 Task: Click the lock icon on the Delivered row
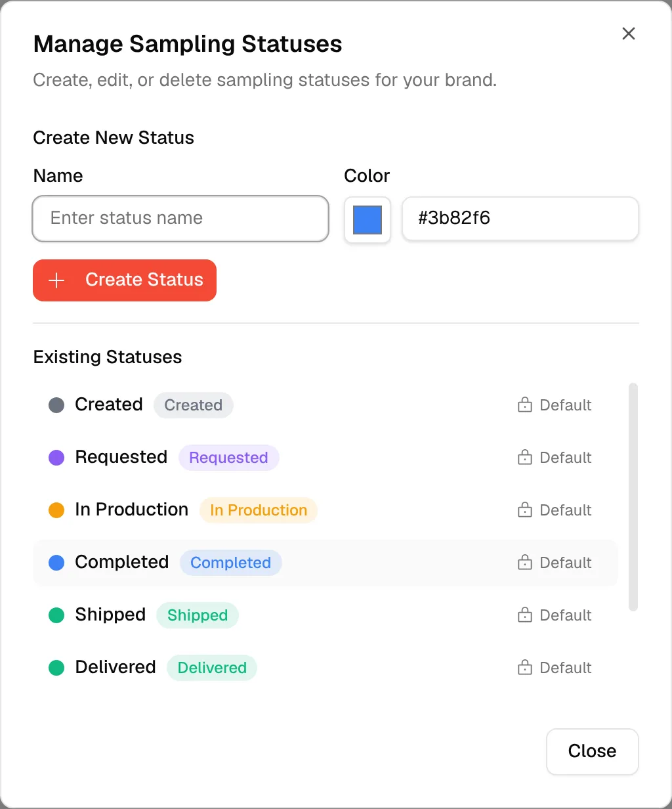525,668
